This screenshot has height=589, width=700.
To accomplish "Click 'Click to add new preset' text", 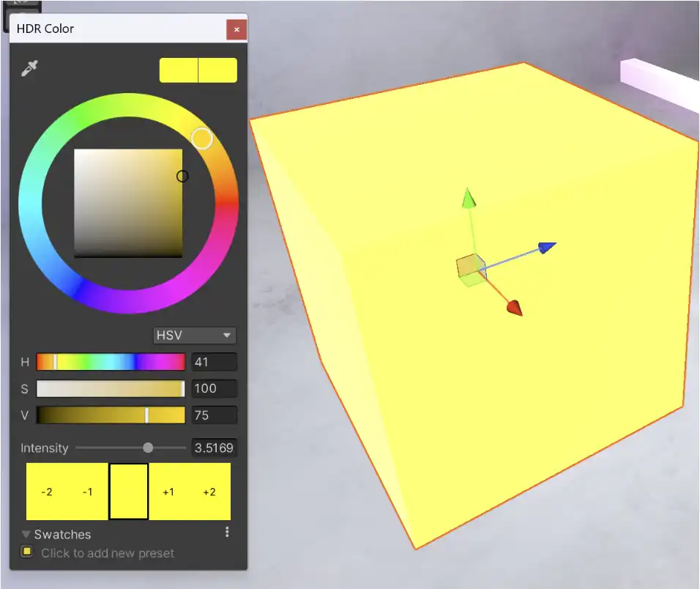I will tap(108, 553).
